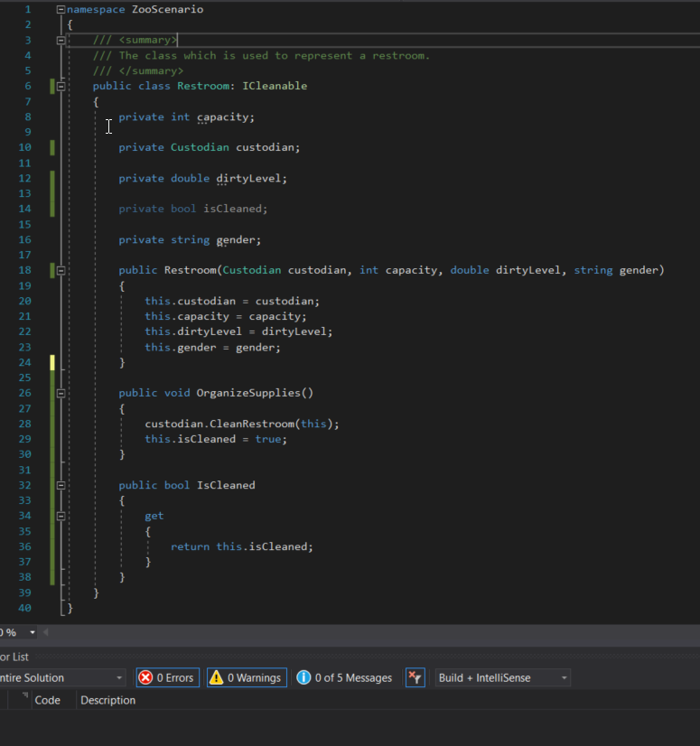700x746 pixels.
Task: Collapse the Restroom constructor block
Action: click(61, 270)
